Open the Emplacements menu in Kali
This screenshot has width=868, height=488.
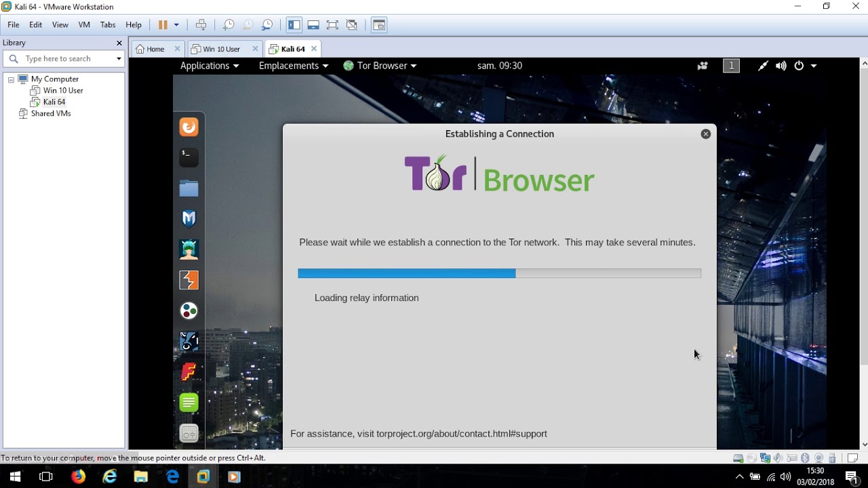pos(294,66)
